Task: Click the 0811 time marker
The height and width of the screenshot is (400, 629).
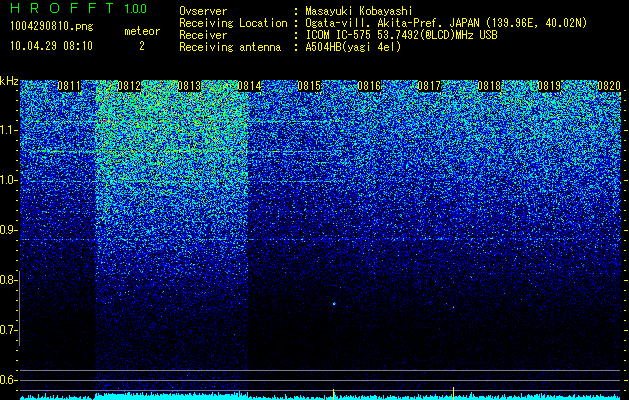Action: pyautogui.click(x=69, y=86)
